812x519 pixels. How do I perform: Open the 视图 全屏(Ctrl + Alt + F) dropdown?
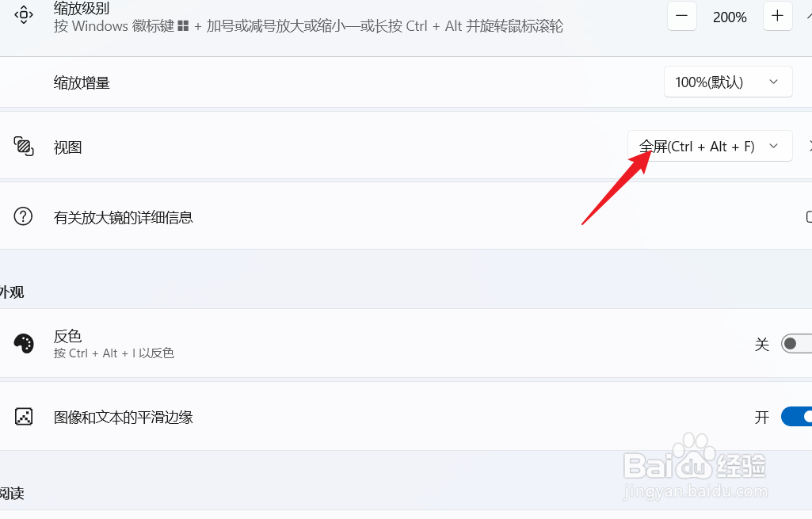tap(710, 146)
